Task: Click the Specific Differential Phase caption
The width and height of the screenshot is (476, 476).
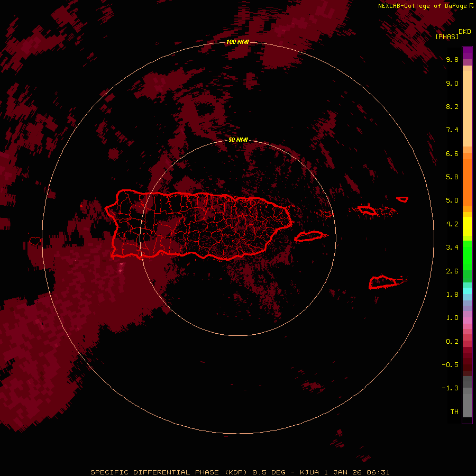Action: (240, 472)
